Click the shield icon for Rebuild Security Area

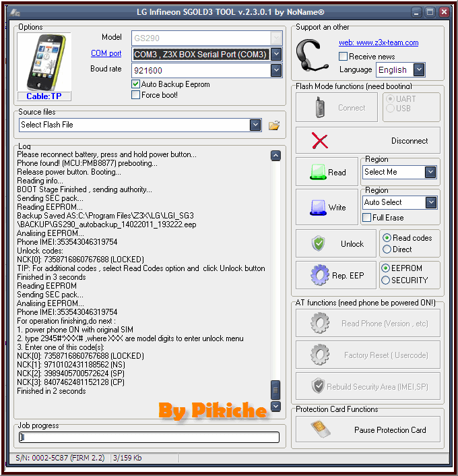click(318, 386)
